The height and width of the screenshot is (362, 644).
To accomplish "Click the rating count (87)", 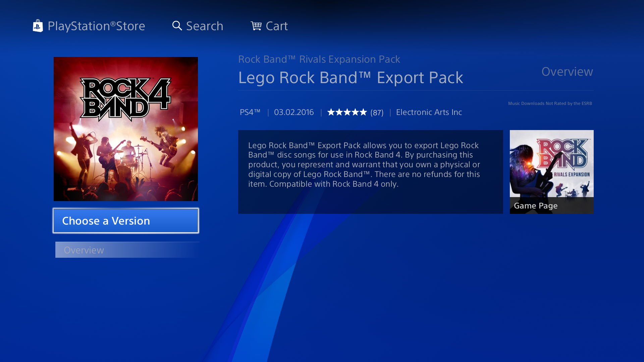I will tap(377, 113).
